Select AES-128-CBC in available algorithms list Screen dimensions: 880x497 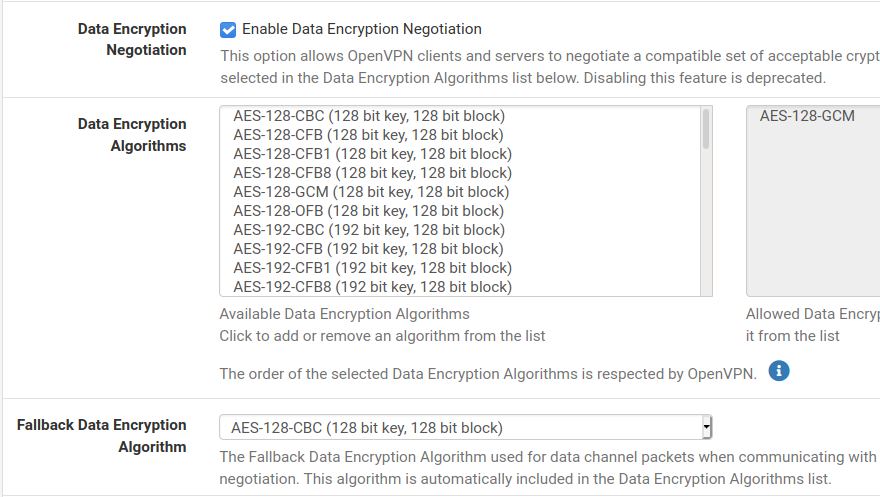tap(369, 116)
